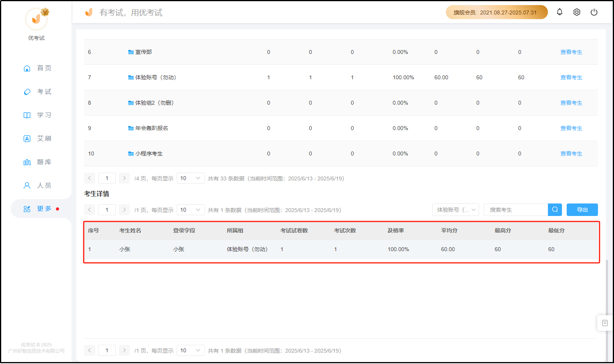Image resolution: width=614 pixels, height=364 pixels.
Task: Click the 最高分 column header
Action: point(503,230)
